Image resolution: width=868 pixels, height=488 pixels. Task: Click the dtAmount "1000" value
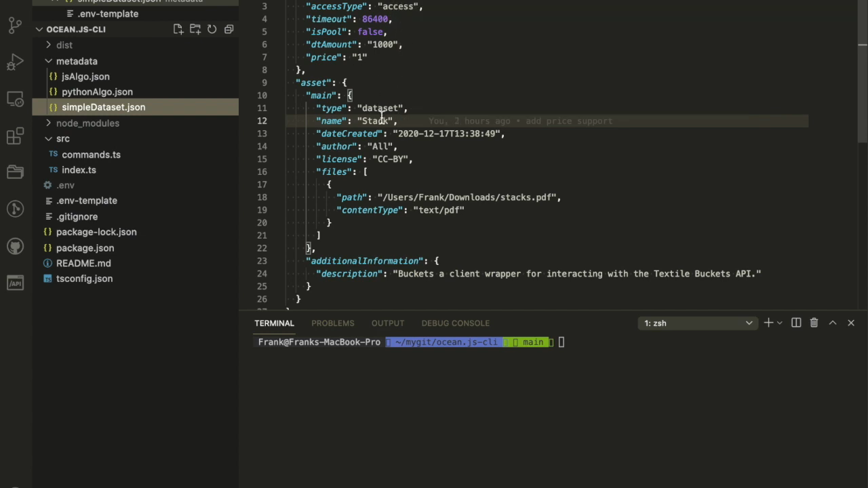point(382,45)
